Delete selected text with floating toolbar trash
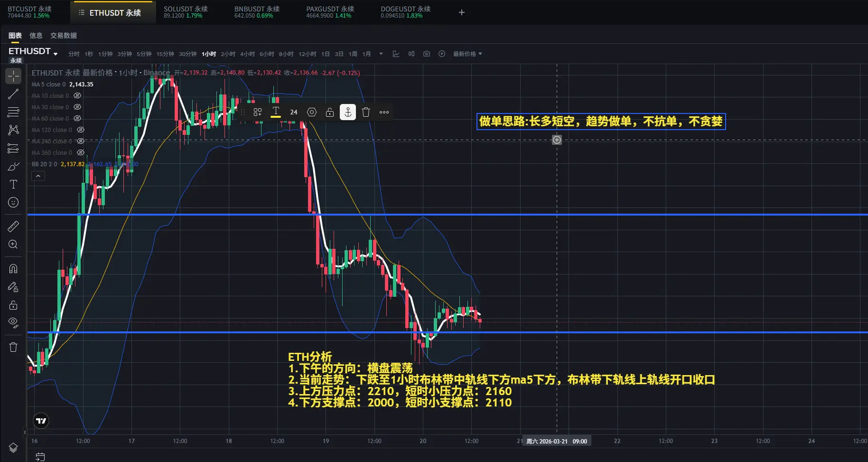 (x=366, y=112)
